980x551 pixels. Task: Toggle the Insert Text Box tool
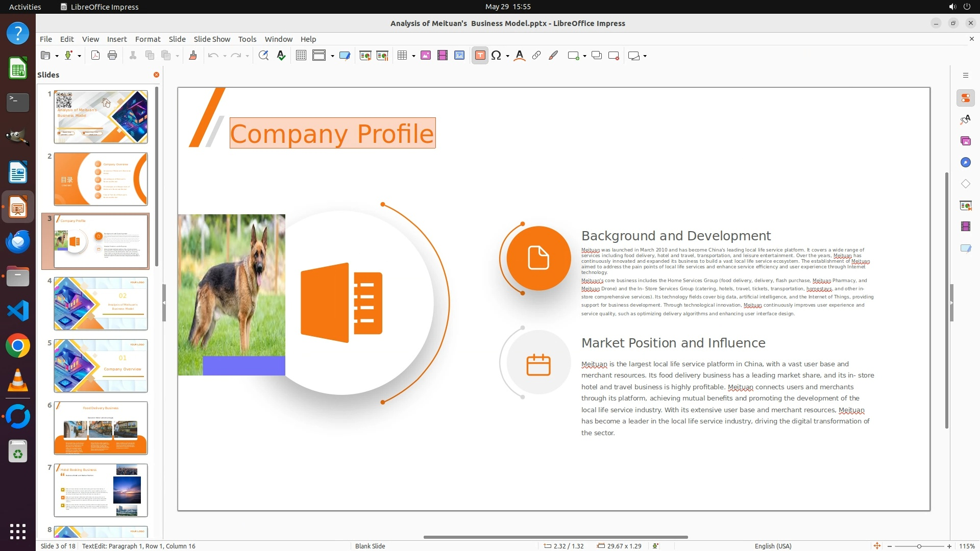point(480,56)
